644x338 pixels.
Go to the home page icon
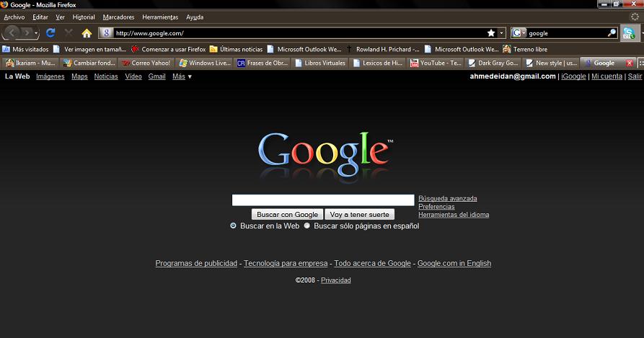[x=87, y=33]
